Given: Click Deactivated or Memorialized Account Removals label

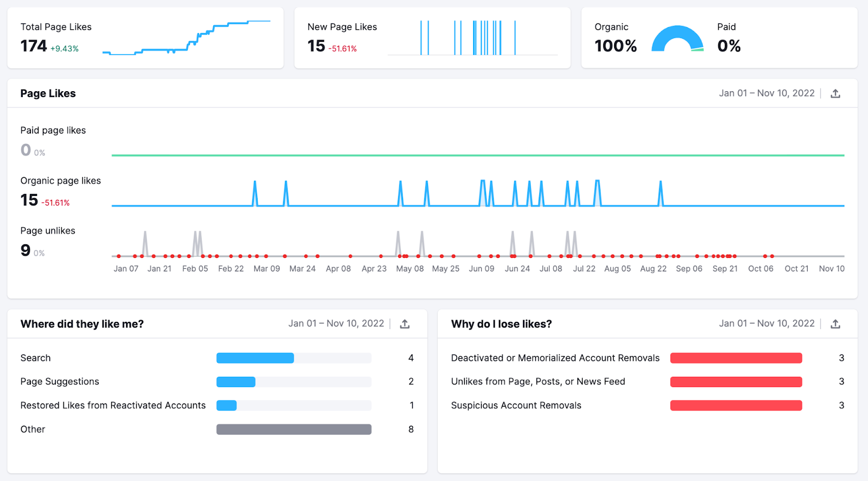Looking at the screenshot, I should (x=556, y=358).
